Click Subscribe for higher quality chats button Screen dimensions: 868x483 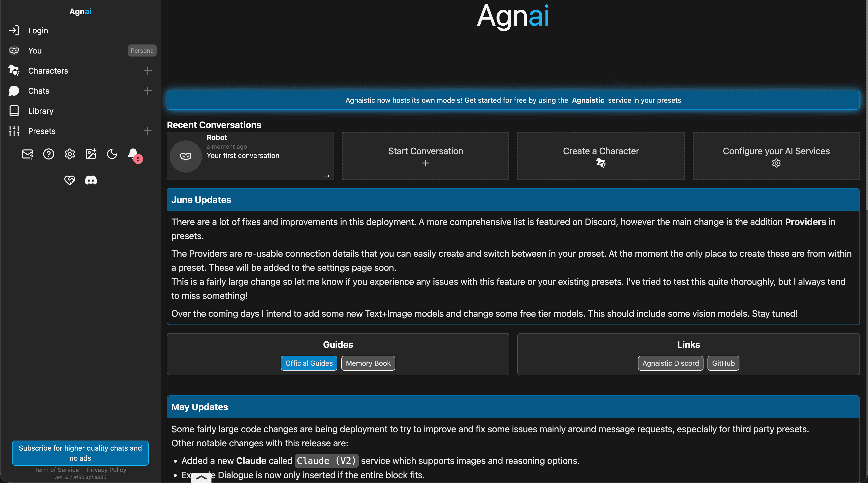pyautogui.click(x=80, y=453)
